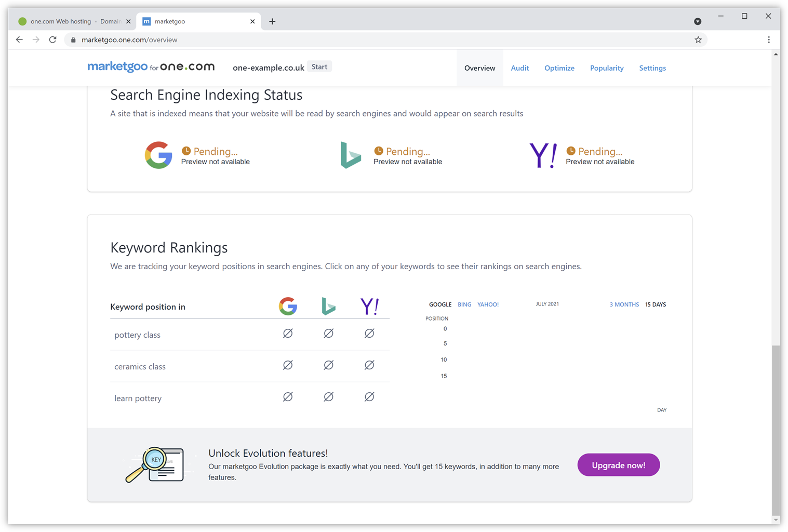Select the learn pottery keyword row

click(138, 398)
